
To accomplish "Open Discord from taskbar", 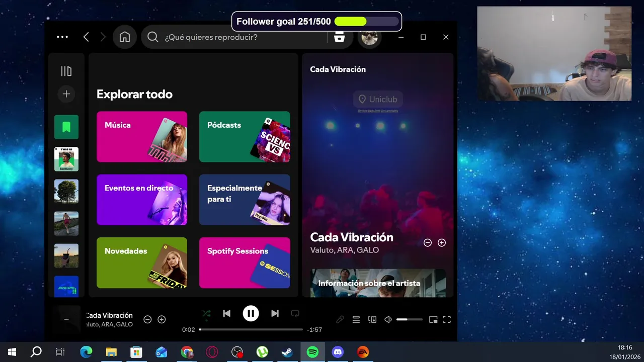I will click(338, 352).
